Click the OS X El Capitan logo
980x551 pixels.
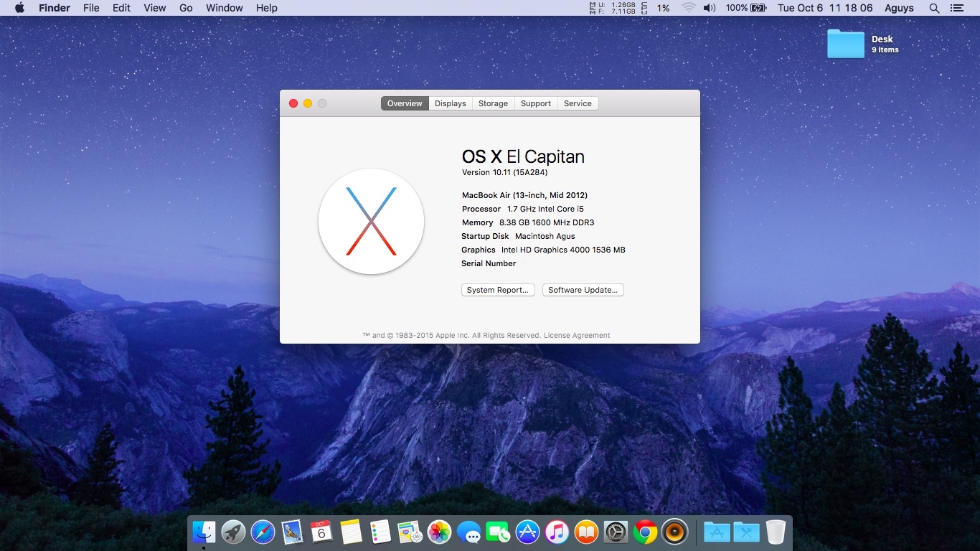[x=371, y=222]
